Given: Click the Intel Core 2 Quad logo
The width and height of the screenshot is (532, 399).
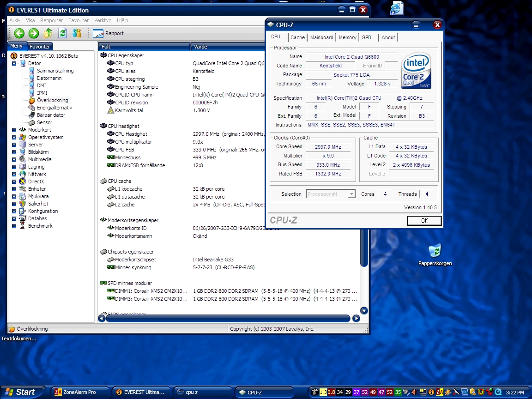Looking at the screenshot, I should click(416, 71).
